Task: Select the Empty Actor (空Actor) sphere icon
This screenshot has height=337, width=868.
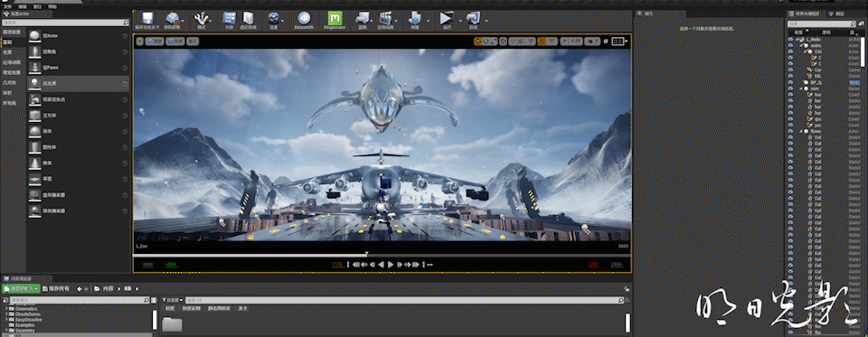Action: pos(35,36)
